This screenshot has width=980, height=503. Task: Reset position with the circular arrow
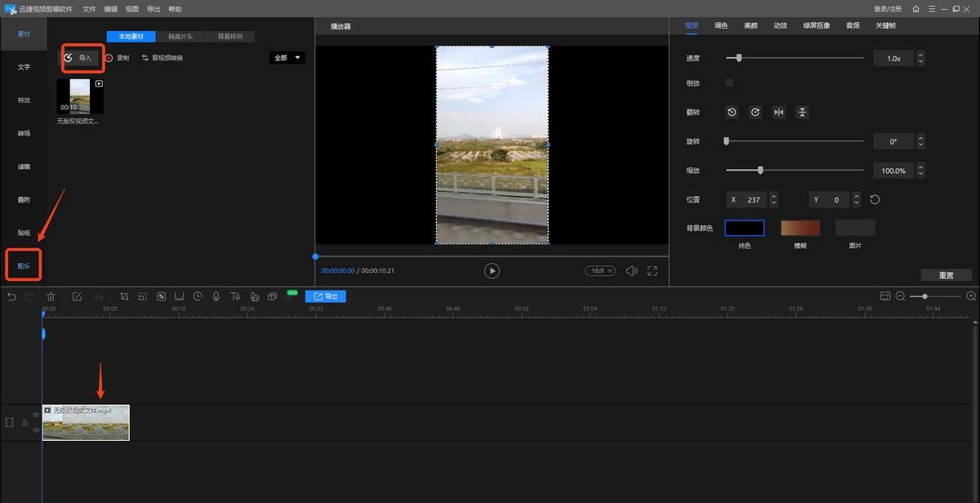coord(875,200)
